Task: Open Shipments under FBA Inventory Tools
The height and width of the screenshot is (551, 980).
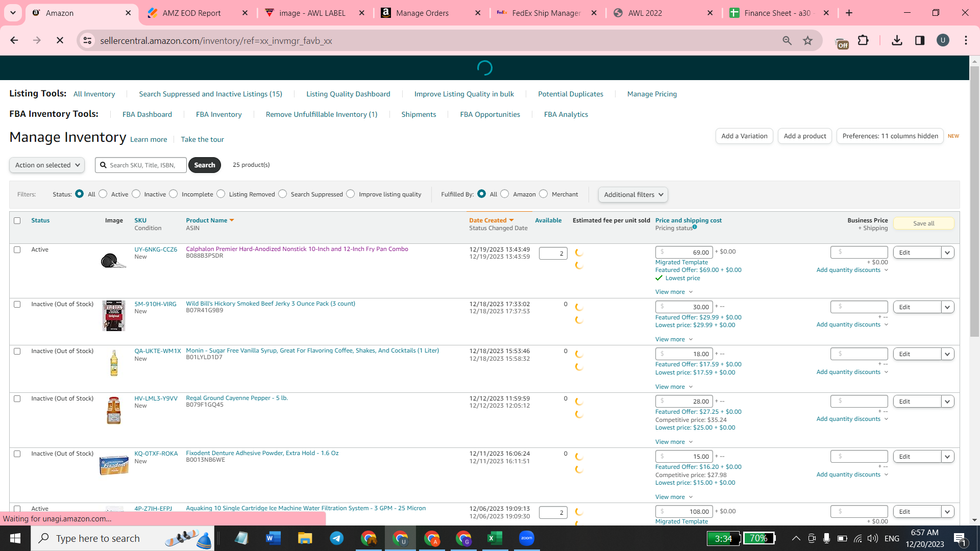Action: pos(419,114)
